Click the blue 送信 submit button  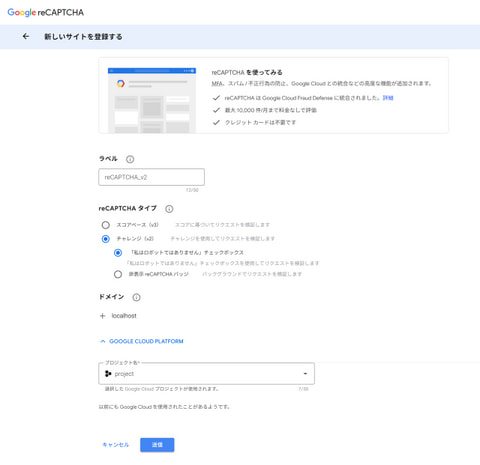(157, 445)
